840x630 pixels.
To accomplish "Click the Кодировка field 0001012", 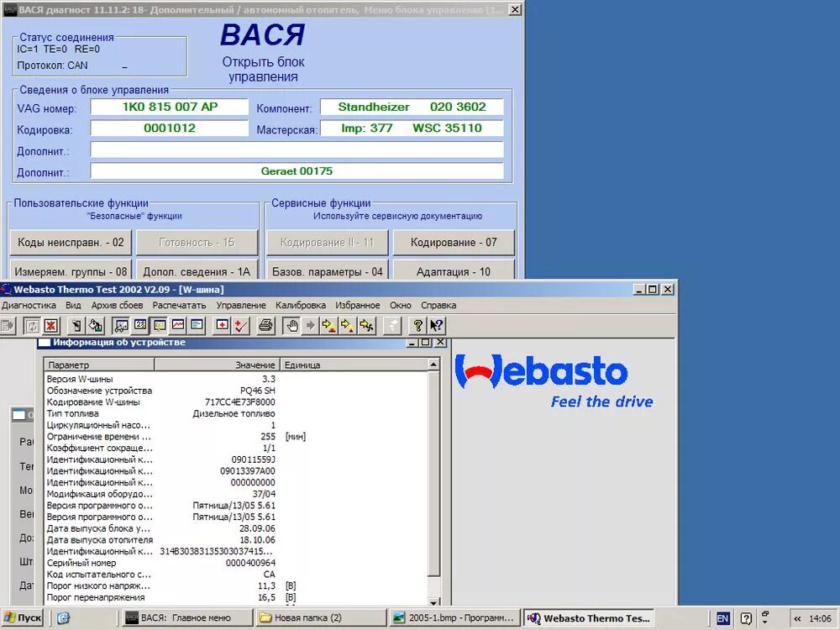I will pyautogui.click(x=170, y=128).
